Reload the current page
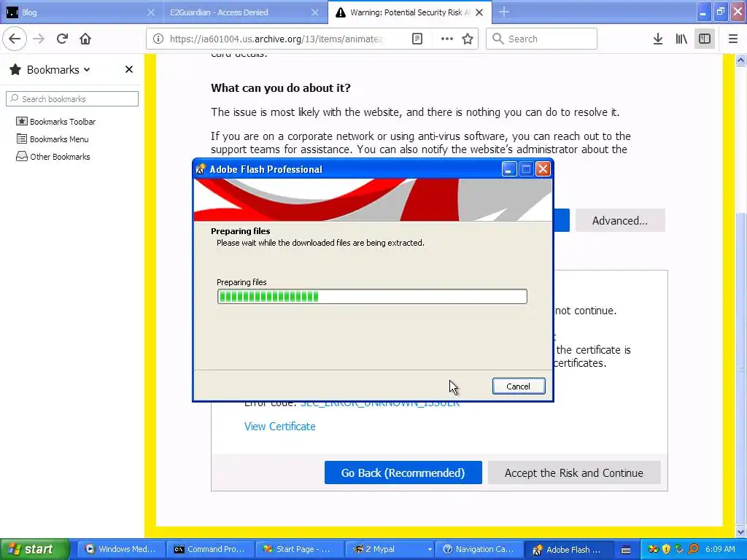The height and width of the screenshot is (560, 747). tap(62, 39)
